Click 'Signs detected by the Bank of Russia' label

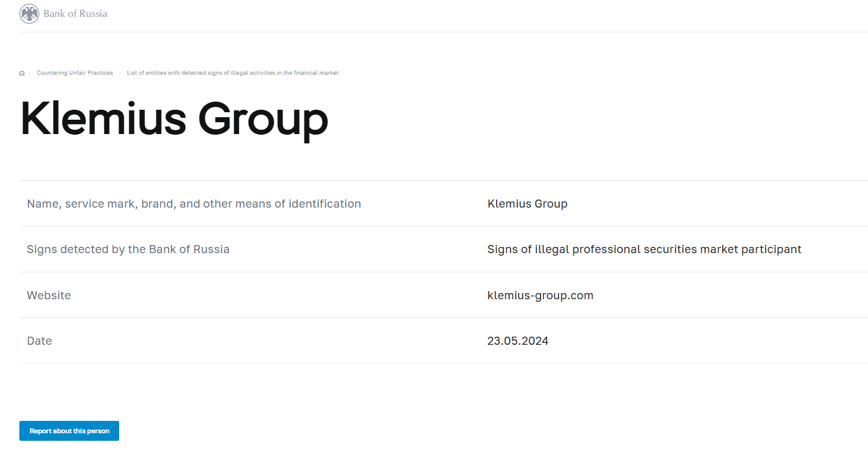coord(128,249)
